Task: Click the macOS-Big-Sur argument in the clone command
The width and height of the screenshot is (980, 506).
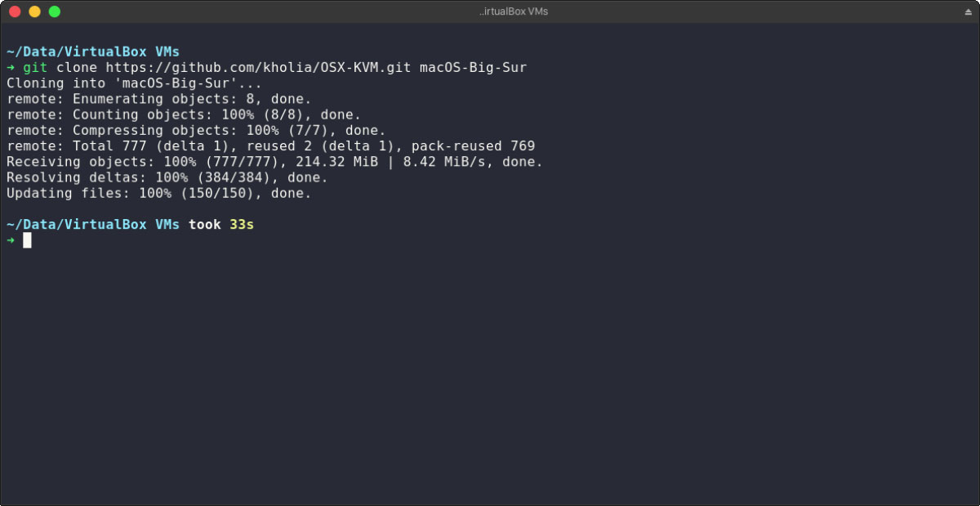Action: [473, 68]
